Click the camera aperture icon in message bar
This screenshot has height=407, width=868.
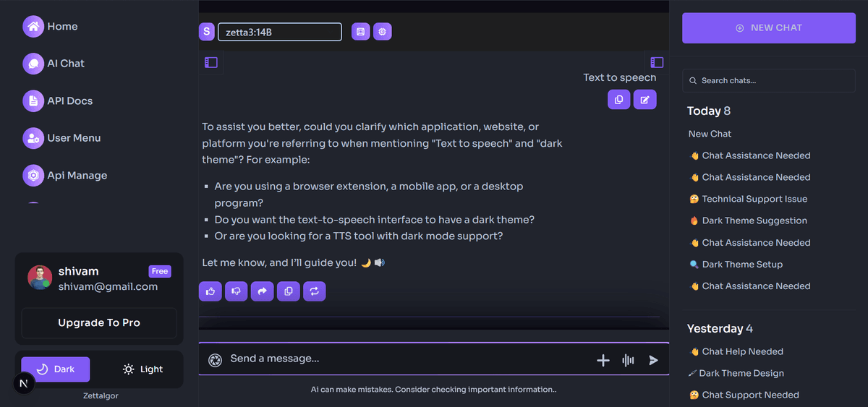tap(215, 360)
